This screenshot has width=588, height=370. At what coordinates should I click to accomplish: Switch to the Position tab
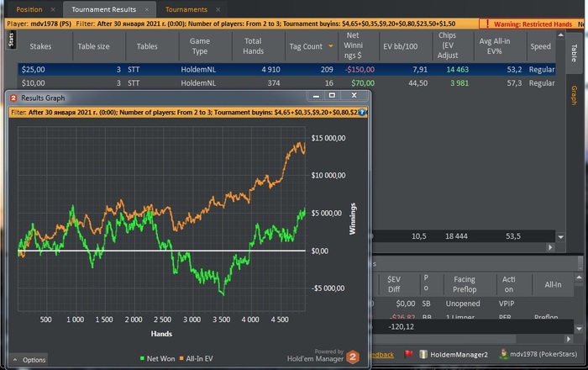point(29,9)
